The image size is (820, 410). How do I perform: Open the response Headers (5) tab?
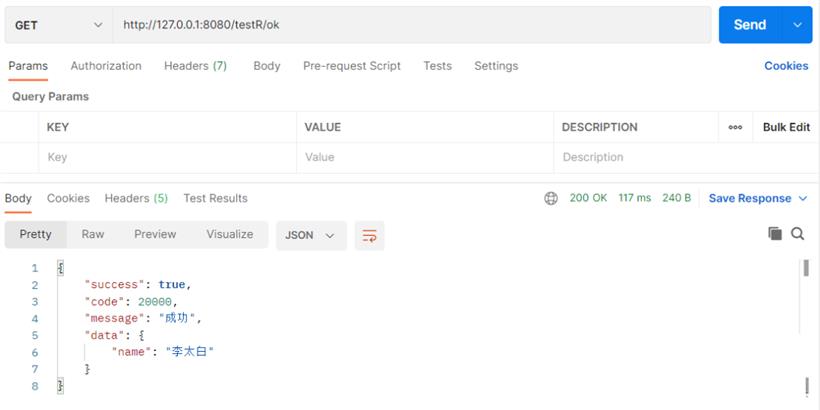(136, 198)
